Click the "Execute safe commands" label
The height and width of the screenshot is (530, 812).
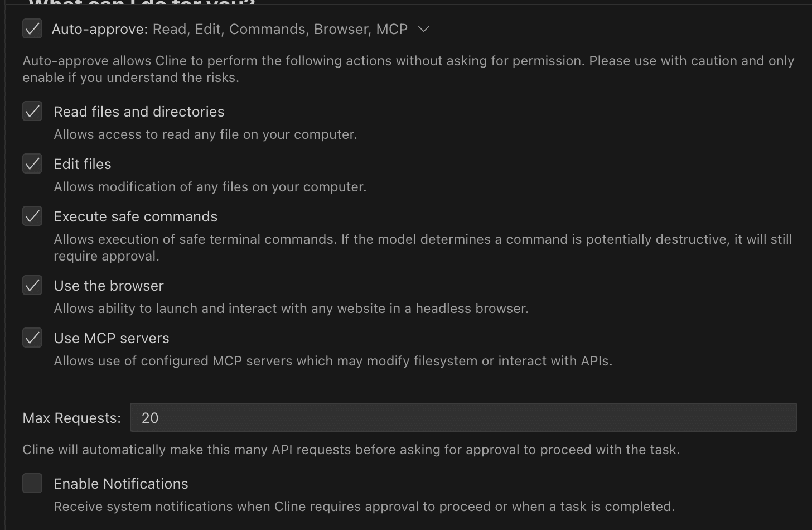(x=136, y=216)
